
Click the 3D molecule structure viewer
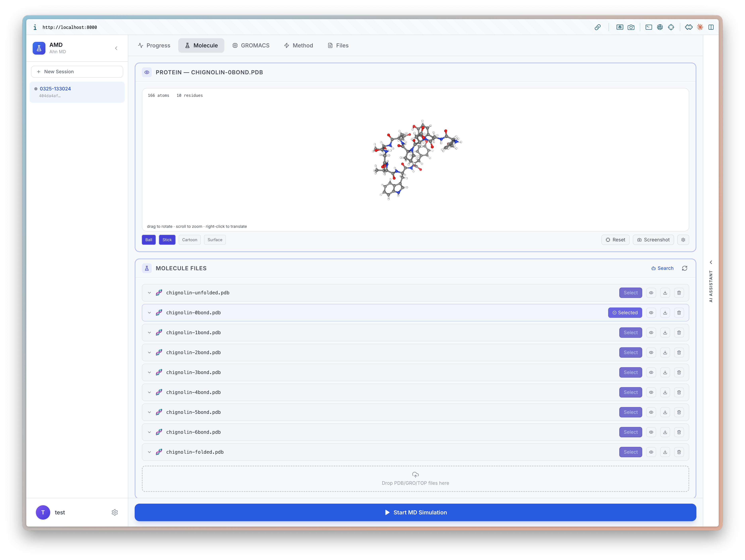415,160
